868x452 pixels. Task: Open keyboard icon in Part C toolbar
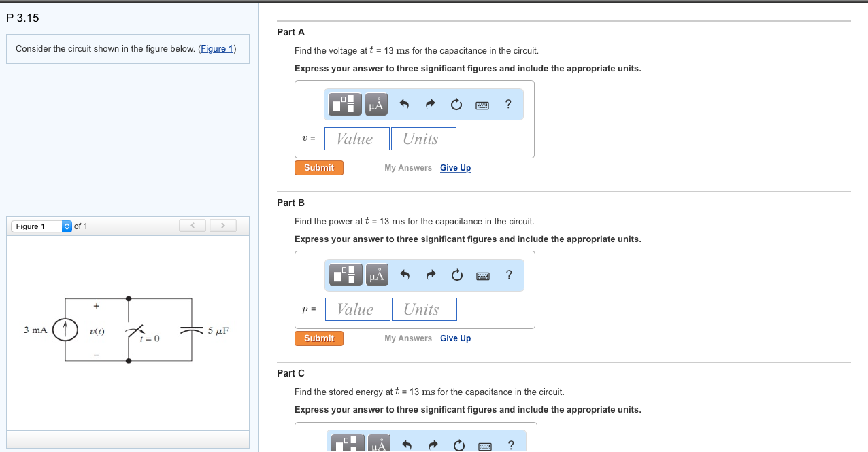(484, 446)
